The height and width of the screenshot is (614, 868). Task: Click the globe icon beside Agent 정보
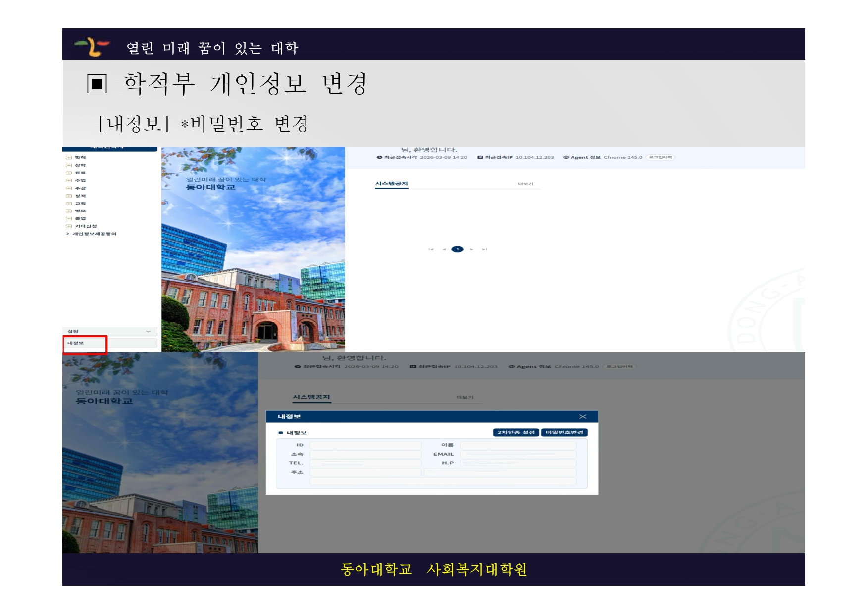(x=566, y=157)
